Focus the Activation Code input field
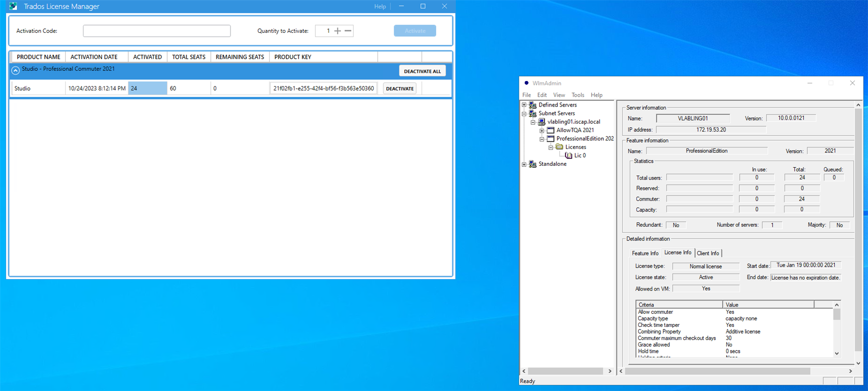 [157, 31]
